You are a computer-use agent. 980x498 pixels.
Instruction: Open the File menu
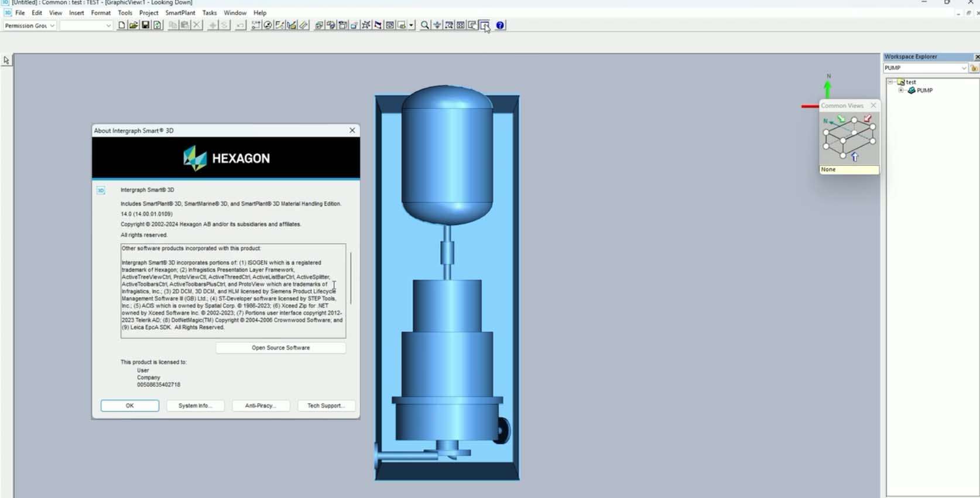click(x=20, y=13)
